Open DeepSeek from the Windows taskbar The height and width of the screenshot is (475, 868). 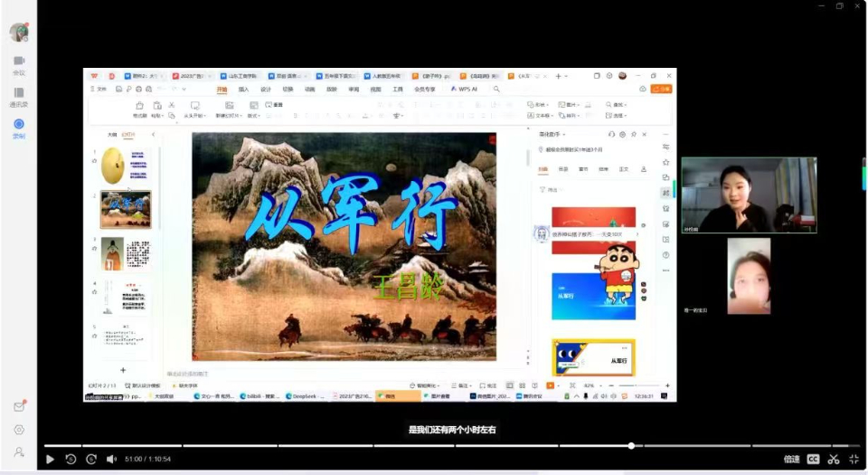pos(305,396)
